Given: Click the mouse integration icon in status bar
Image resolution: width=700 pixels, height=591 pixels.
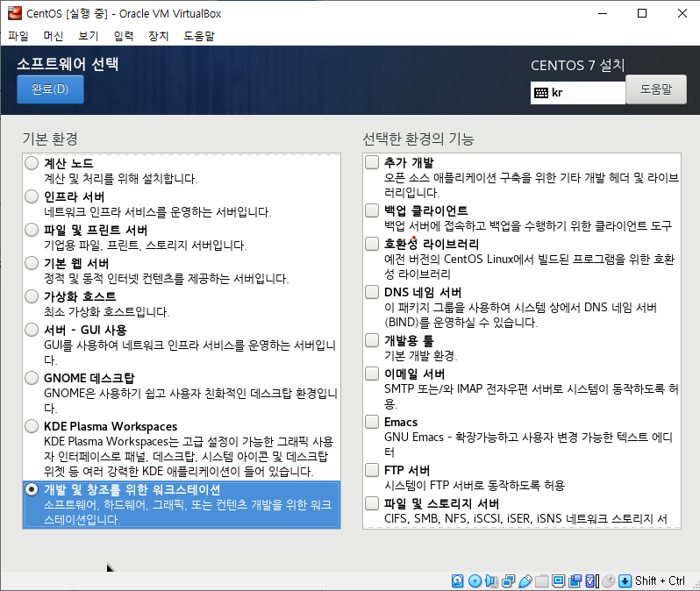Looking at the screenshot, I should 609,580.
